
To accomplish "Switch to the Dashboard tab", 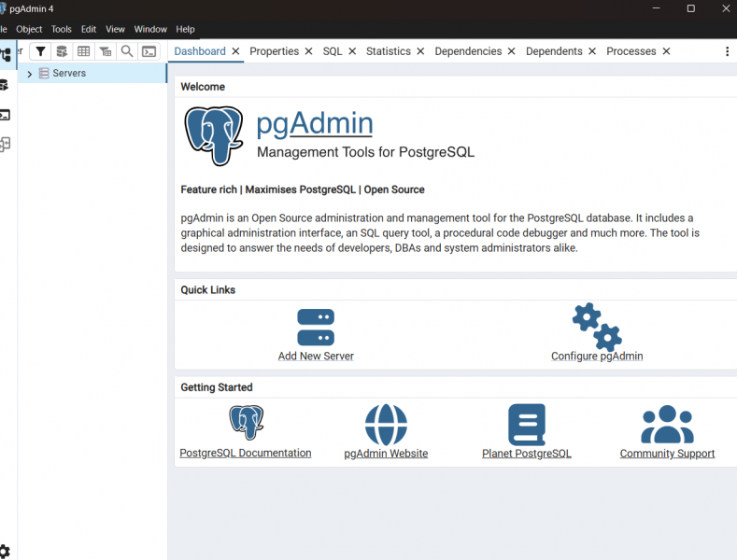I will [200, 51].
